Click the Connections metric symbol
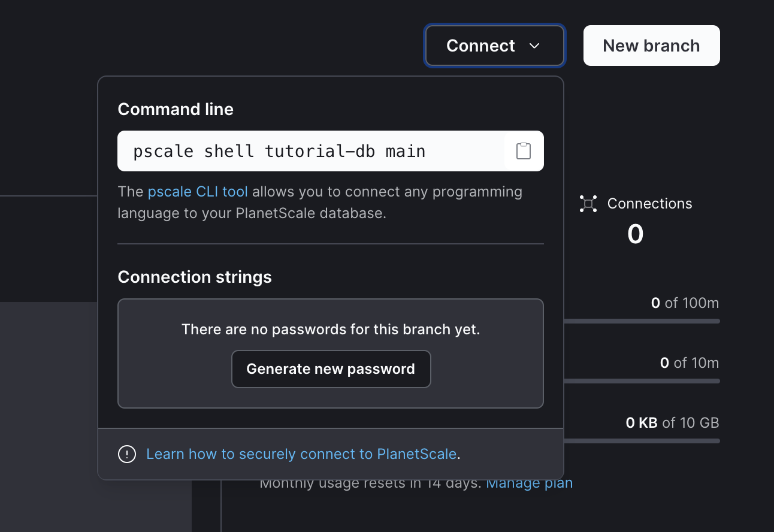 588,203
